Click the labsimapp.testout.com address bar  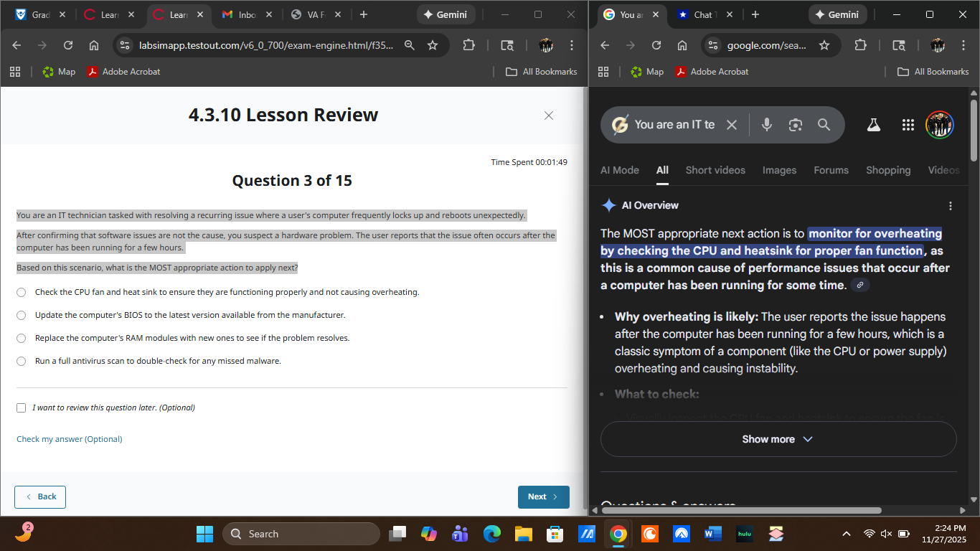(266, 45)
